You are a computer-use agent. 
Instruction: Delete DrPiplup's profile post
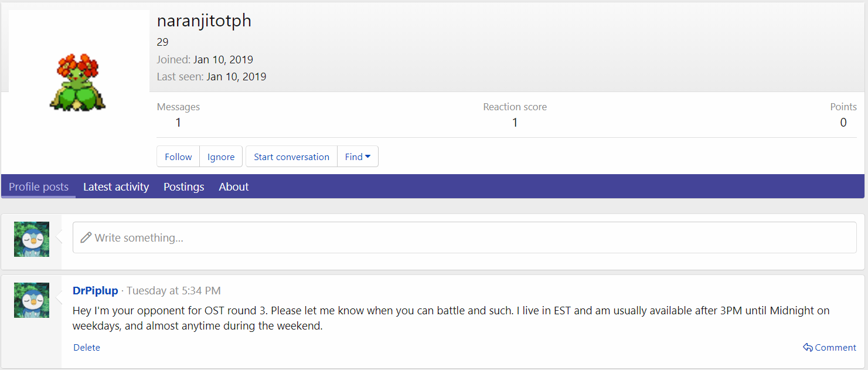87,348
